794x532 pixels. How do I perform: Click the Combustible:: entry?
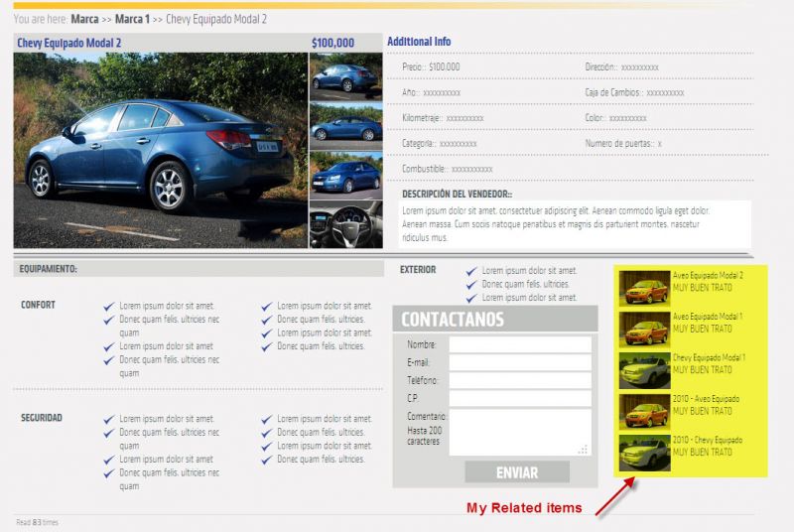(x=448, y=169)
